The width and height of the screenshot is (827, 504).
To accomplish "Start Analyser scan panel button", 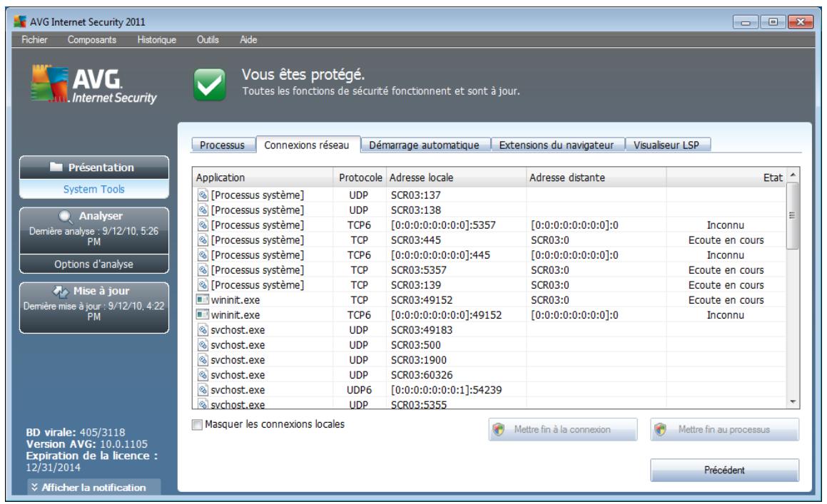I will 94,230.
